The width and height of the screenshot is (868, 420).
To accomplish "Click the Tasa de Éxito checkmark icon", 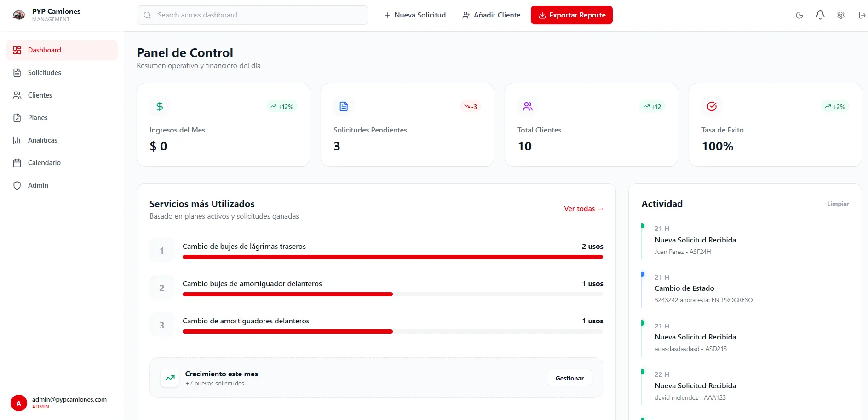I will 712,106.
